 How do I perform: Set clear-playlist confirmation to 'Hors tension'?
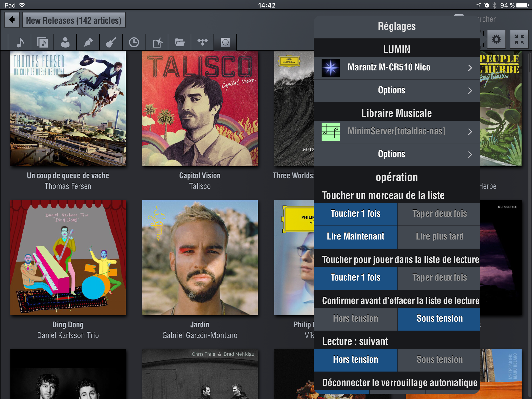coord(355,319)
